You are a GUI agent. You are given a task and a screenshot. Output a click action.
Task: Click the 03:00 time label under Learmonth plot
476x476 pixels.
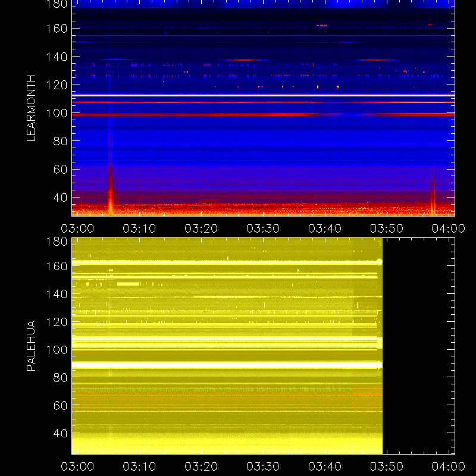(x=77, y=228)
